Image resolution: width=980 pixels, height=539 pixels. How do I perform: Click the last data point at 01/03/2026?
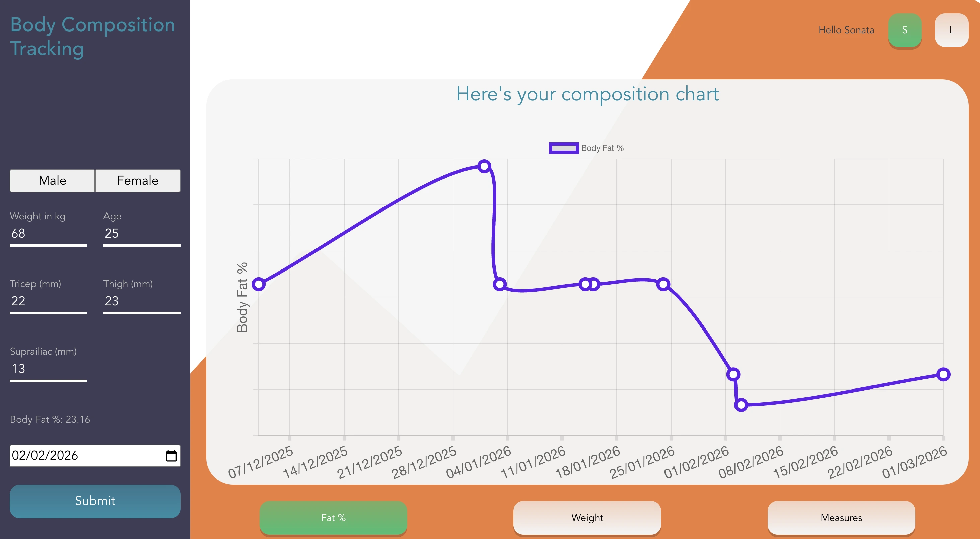pyautogui.click(x=943, y=374)
